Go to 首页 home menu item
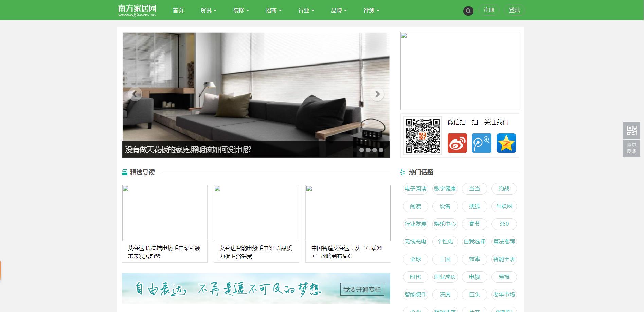 (x=178, y=11)
